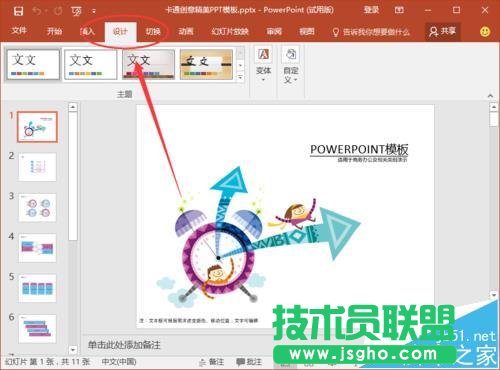Screen dimensions: 500x370
Task: Select slide 1 thumbnail
Action: click(37, 127)
